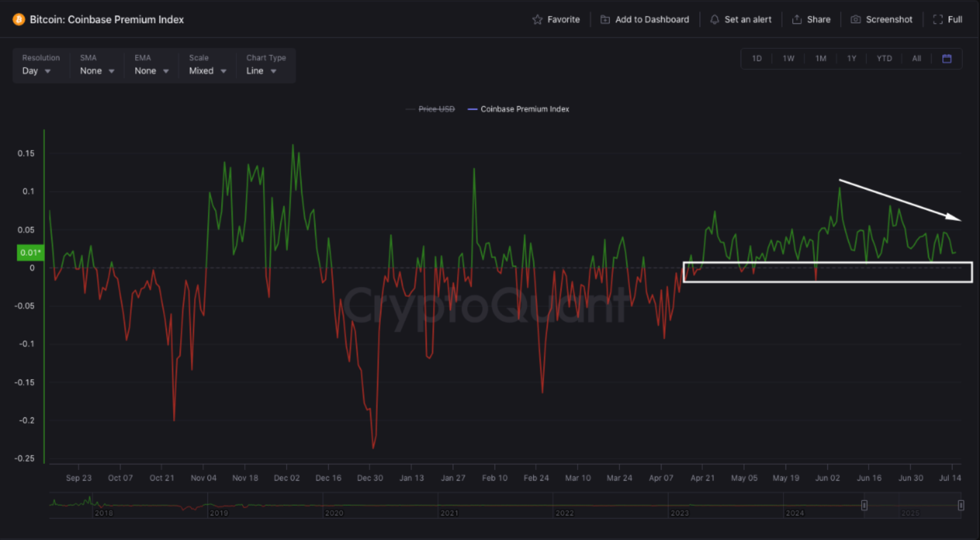Click the Share icon
The width and height of the screenshot is (980, 540).
click(x=797, y=19)
